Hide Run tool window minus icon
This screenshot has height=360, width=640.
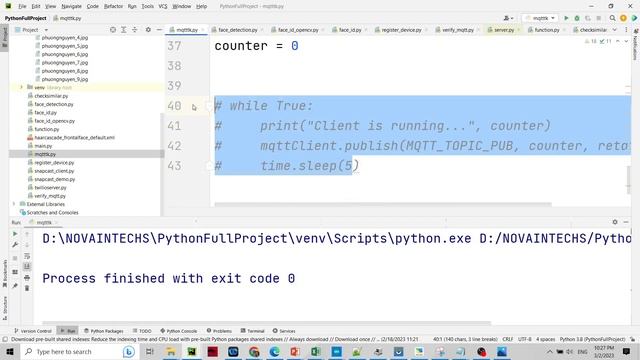[x=626, y=222]
